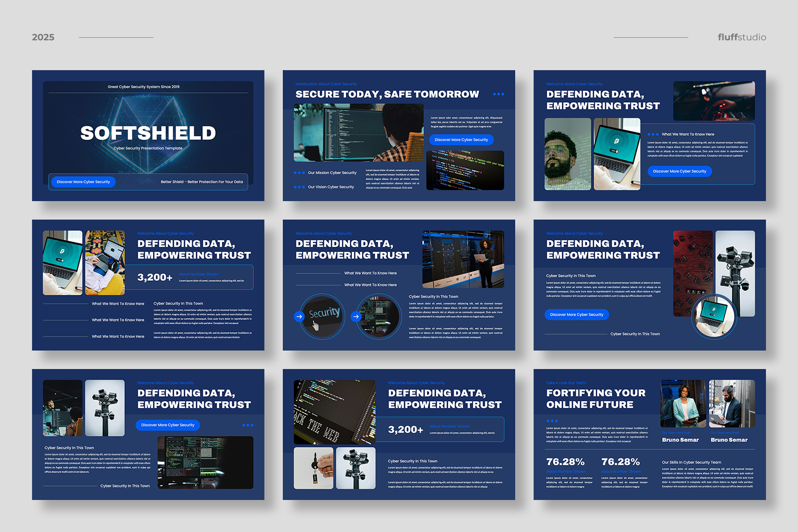The width and height of the screenshot is (798, 532).
Task: Open the bearded man photo thumbnail
Action: click(x=567, y=154)
